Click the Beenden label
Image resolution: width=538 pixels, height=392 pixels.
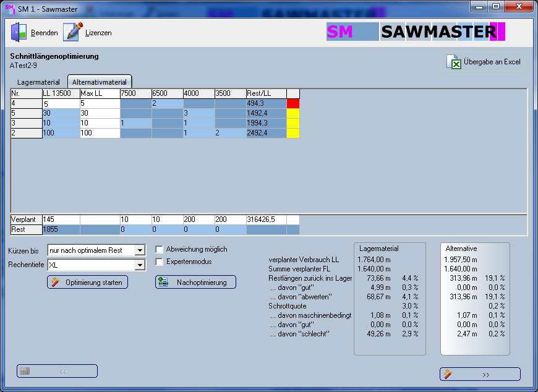(x=45, y=33)
